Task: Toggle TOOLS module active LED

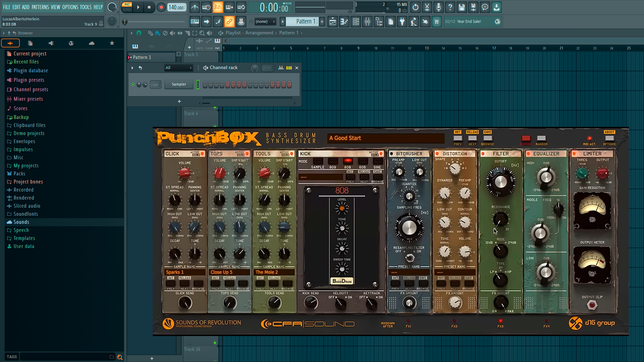Action: coord(292,154)
